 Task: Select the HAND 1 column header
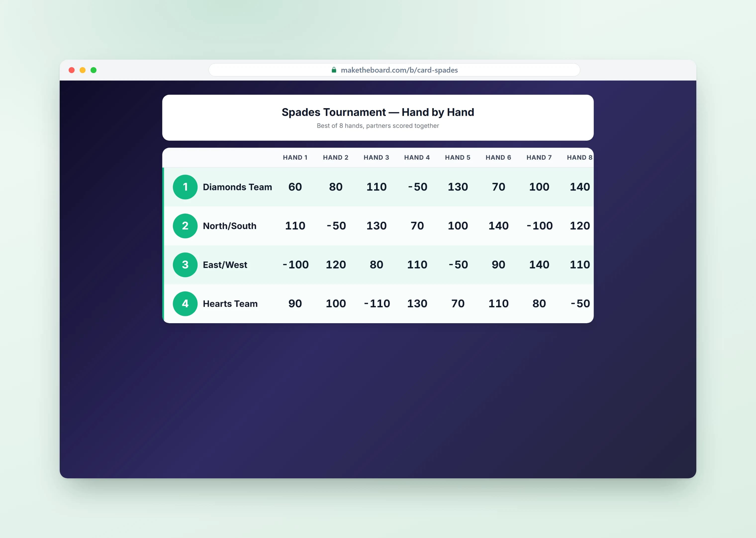295,158
